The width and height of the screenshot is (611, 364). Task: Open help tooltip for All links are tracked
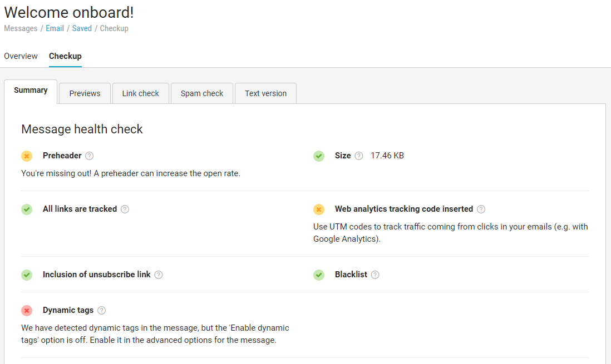pos(125,210)
